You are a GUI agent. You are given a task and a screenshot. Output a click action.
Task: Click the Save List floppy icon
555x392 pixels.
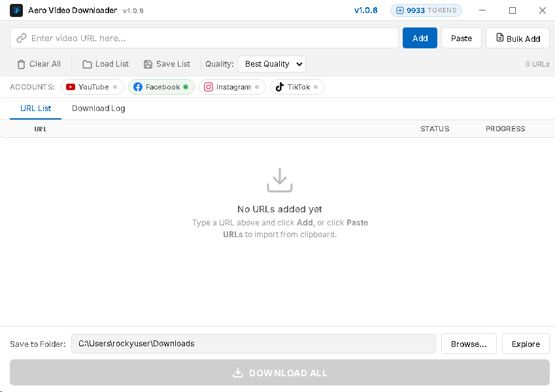(x=148, y=64)
